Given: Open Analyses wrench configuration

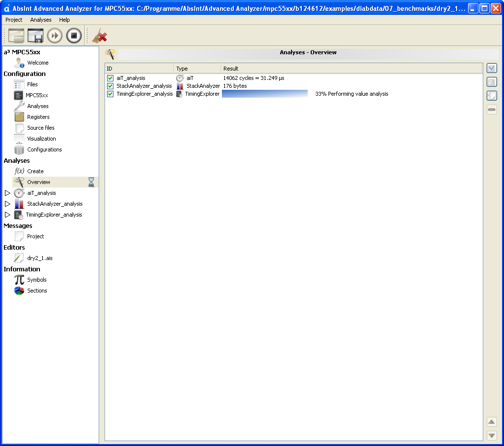Looking at the screenshot, I should coord(37,106).
